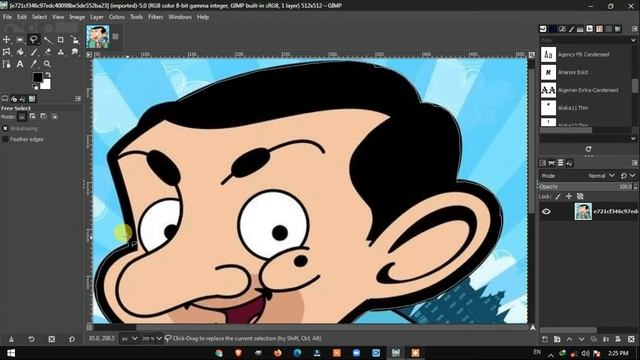Enable Feather edges checkbox
Image resolution: width=640 pixels, height=360 pixels.
click(5, 139)
